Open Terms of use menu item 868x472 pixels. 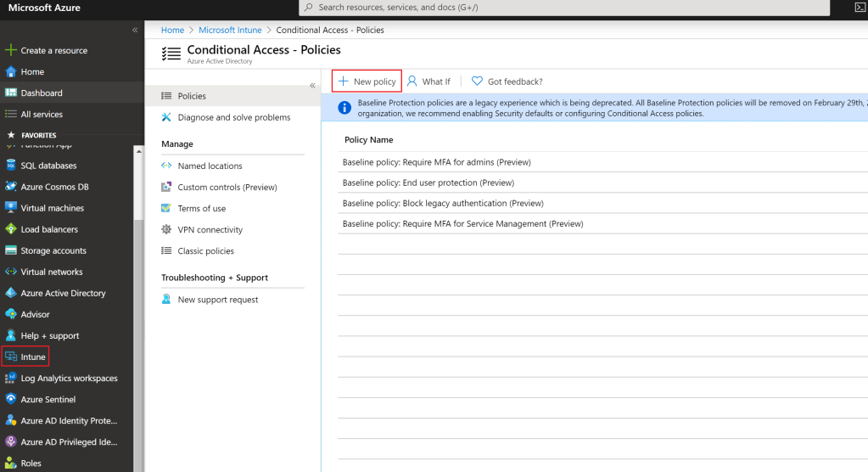click(201, 209)
